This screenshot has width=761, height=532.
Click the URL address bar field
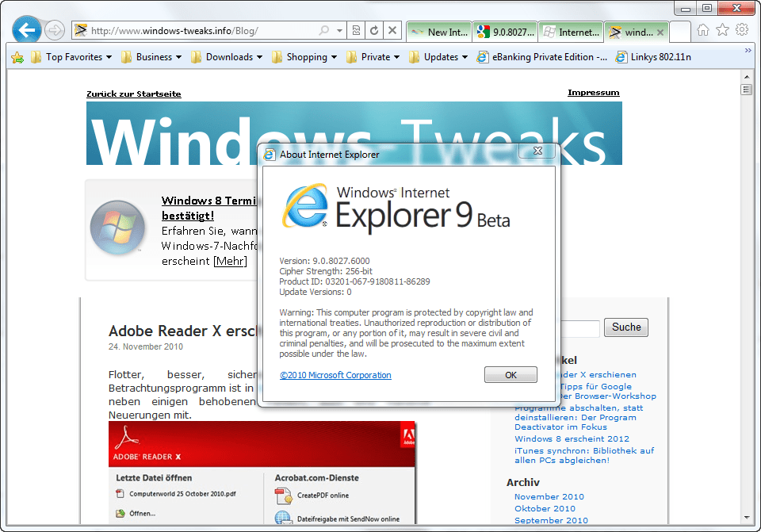point(198,31)
